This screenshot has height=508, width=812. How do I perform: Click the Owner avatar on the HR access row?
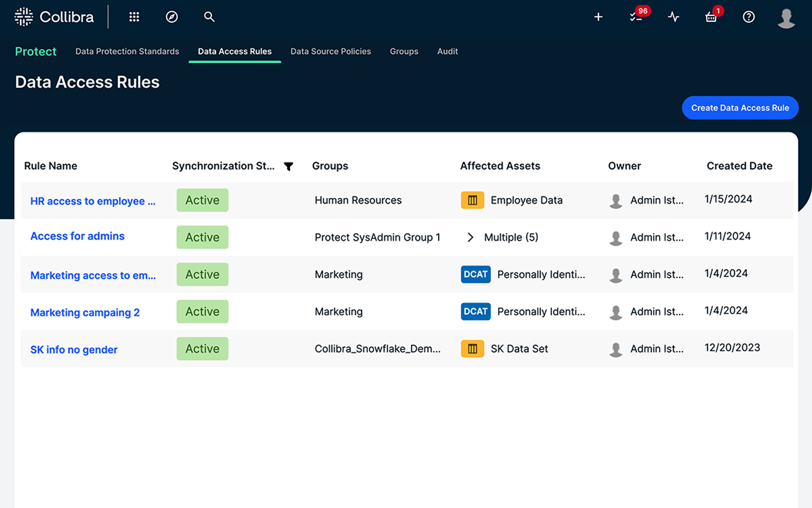[x=616, y=200]
